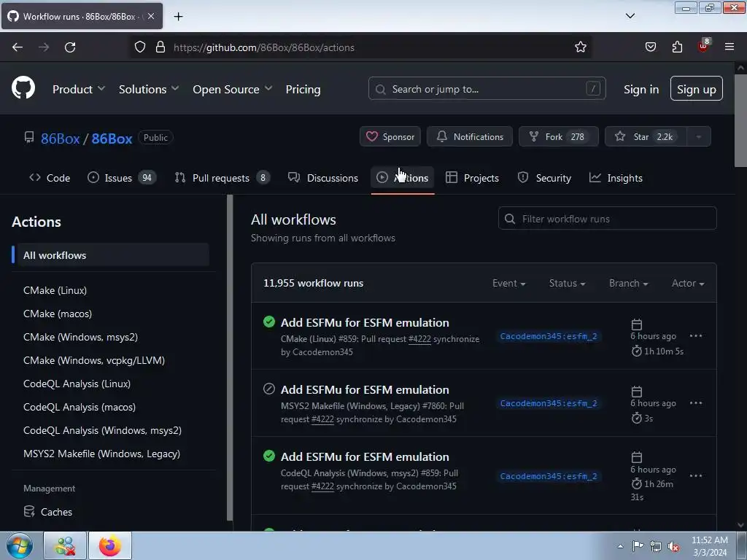The width and height of the screenshot is (747, 560).
Task: Open the Actor filter dropdown
Action: [x=688, y=283]
